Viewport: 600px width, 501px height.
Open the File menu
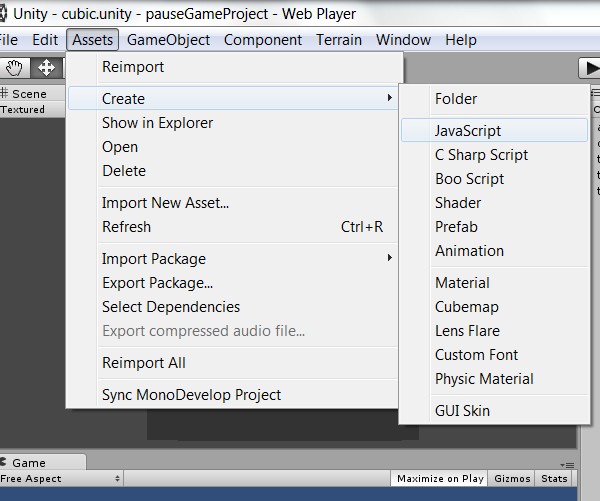(x=8, y=40)
